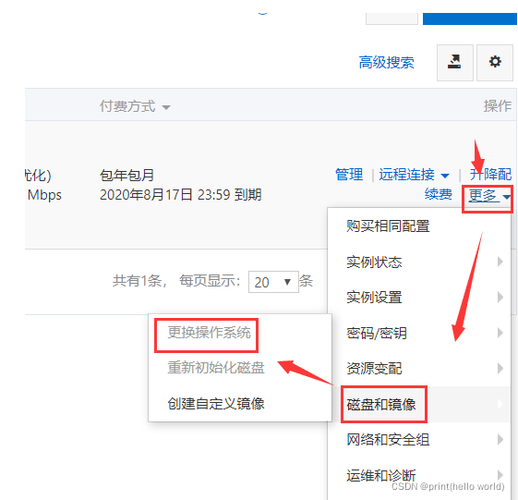Expand the 密码/密钥 submenu
Screen dimensions: 518x500
click(419, 333)
